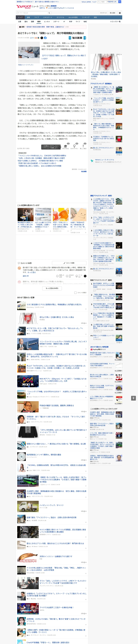Open トピックス一覧 link
The height and width of the screenshot is (644, 138).
[115, 22]
